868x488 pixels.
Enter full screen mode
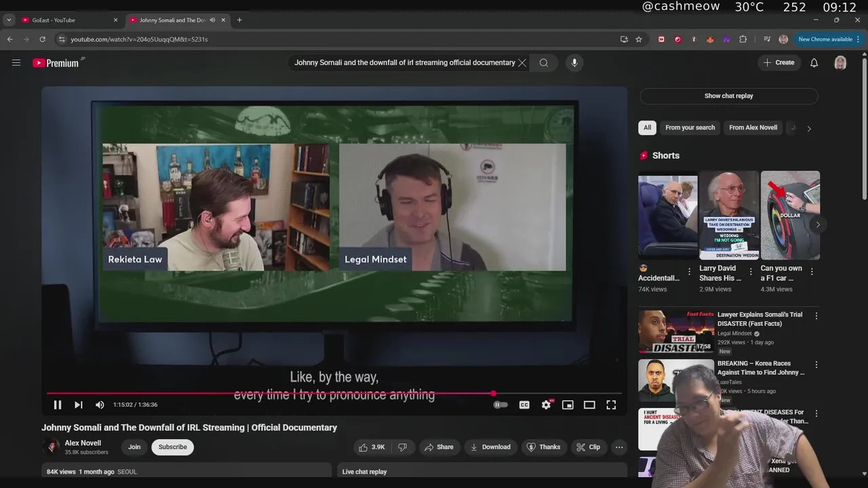tap(611, 405)
